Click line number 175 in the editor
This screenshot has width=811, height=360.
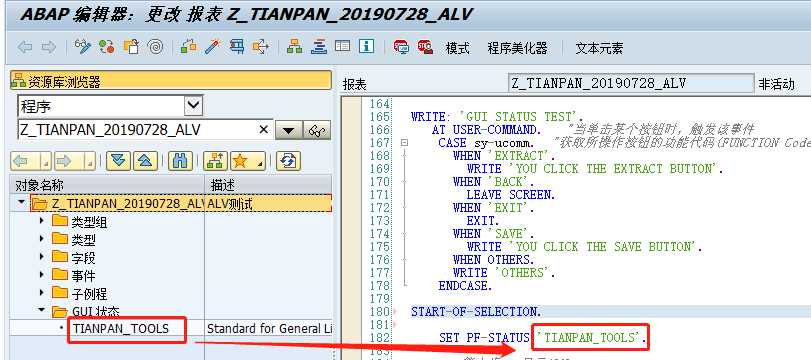point(380,246)
